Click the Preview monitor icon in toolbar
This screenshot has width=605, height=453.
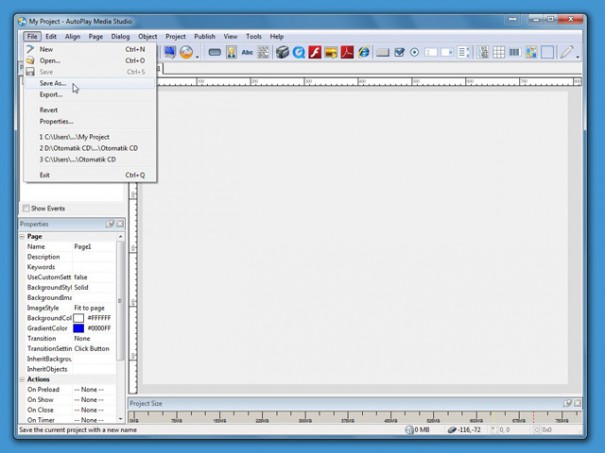[x=170, y=52]
